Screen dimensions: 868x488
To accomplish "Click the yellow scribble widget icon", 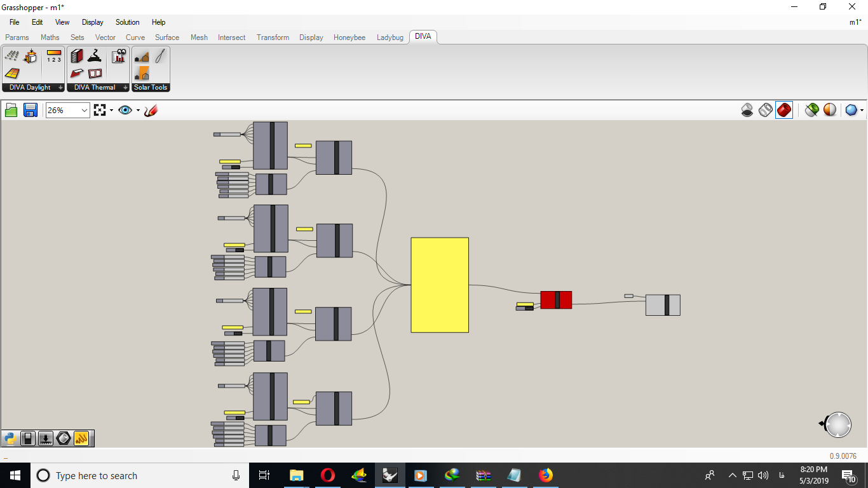I will 81,438.
